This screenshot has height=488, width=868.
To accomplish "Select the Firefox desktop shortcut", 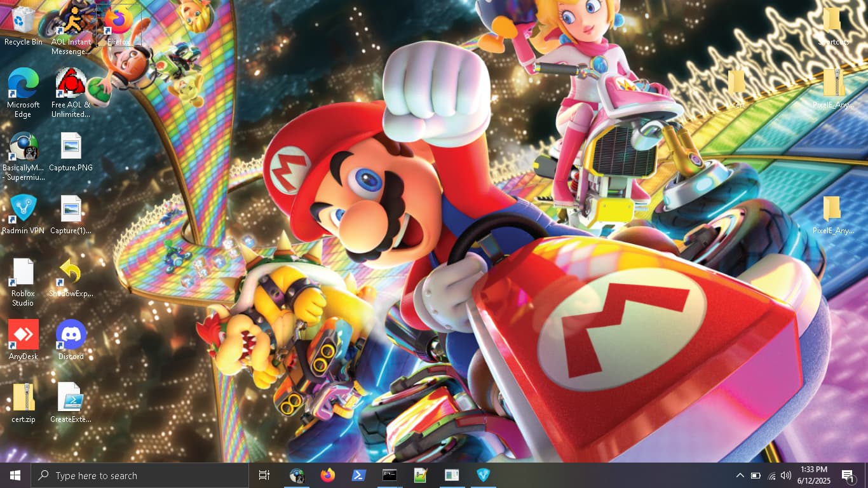I will [x=118, y=25].
